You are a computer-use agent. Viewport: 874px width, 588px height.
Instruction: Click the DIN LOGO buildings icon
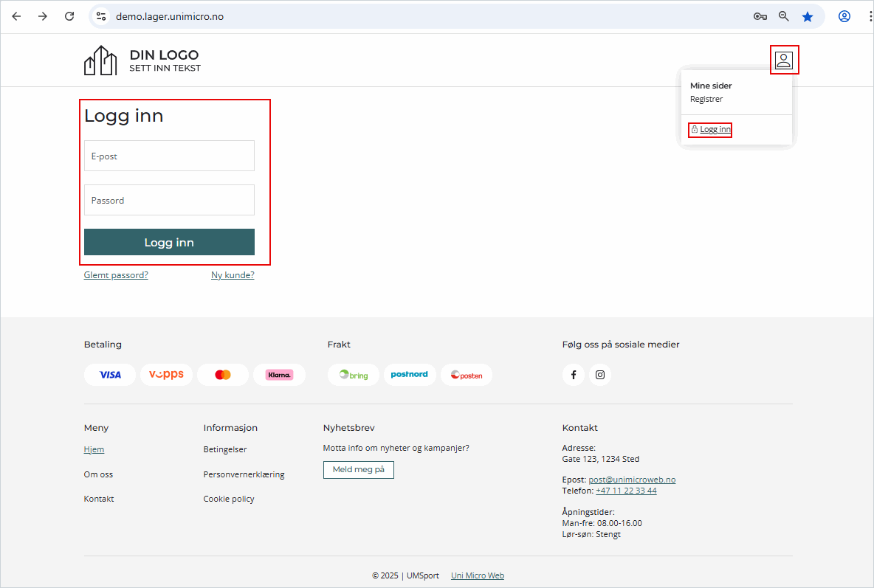pos(100,60)
